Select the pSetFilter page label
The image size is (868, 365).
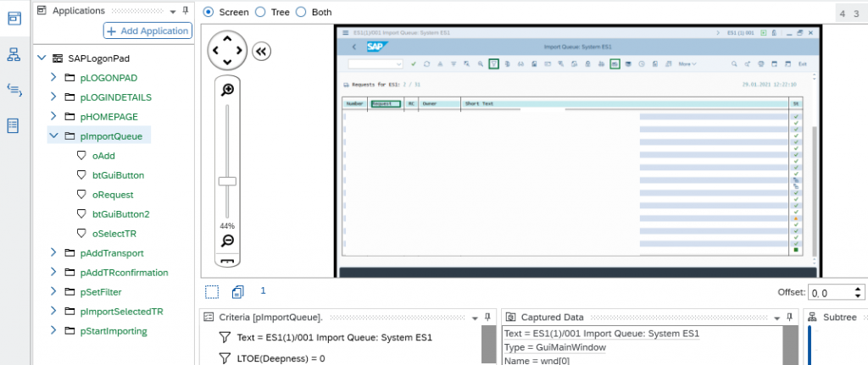point(101,292)
